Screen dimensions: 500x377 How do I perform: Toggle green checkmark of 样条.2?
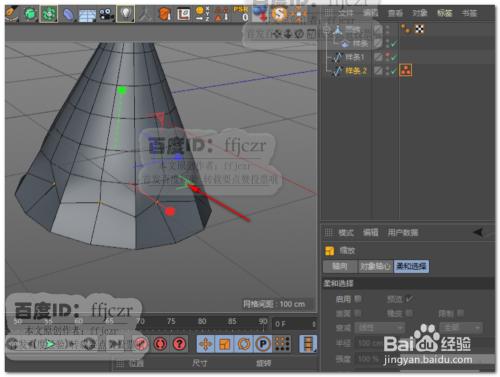pos(394,71)
